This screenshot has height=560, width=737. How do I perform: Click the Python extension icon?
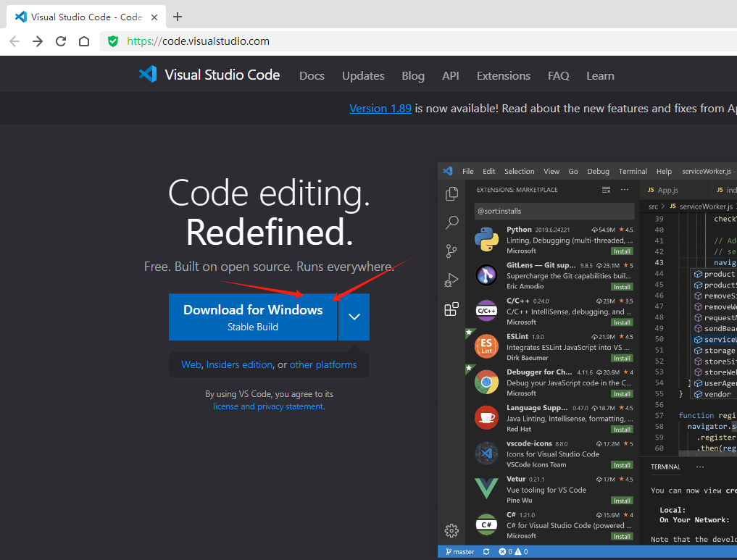point(486,239)
